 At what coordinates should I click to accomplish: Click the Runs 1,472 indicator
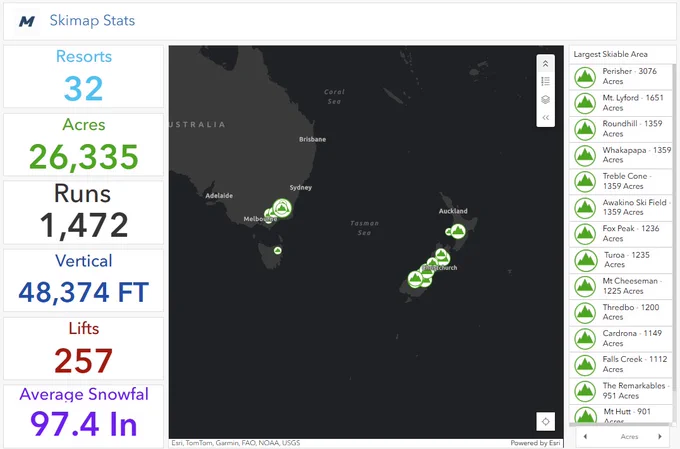[84, 212]
